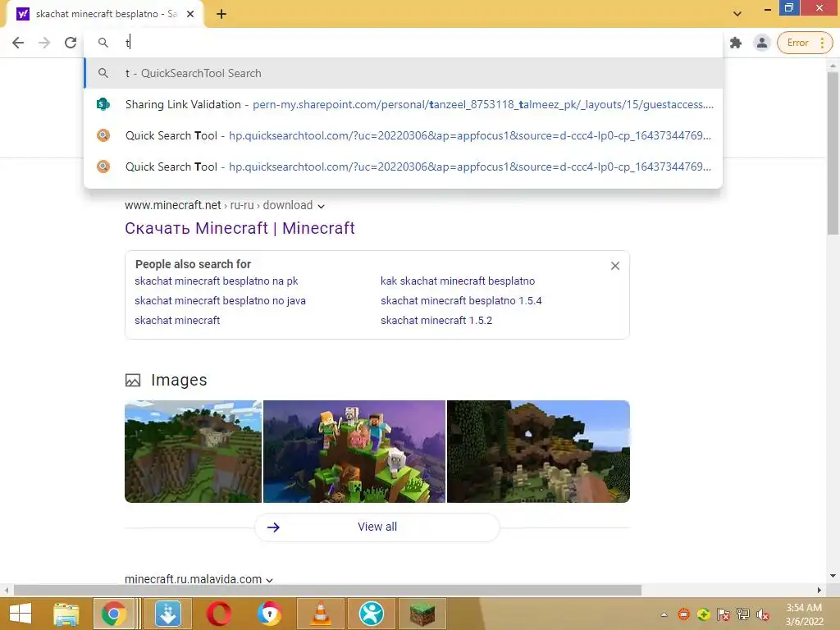Open the Extensions puzzle icon

pos(736,43)
